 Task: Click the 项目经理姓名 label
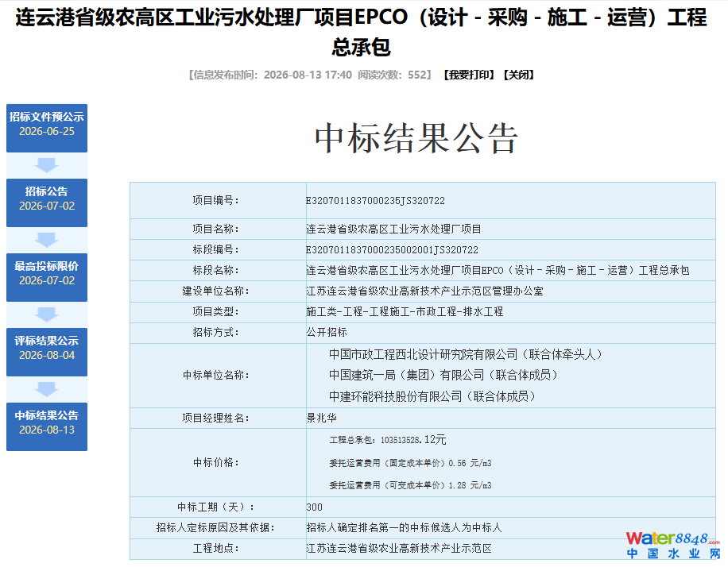pos(216,418)
